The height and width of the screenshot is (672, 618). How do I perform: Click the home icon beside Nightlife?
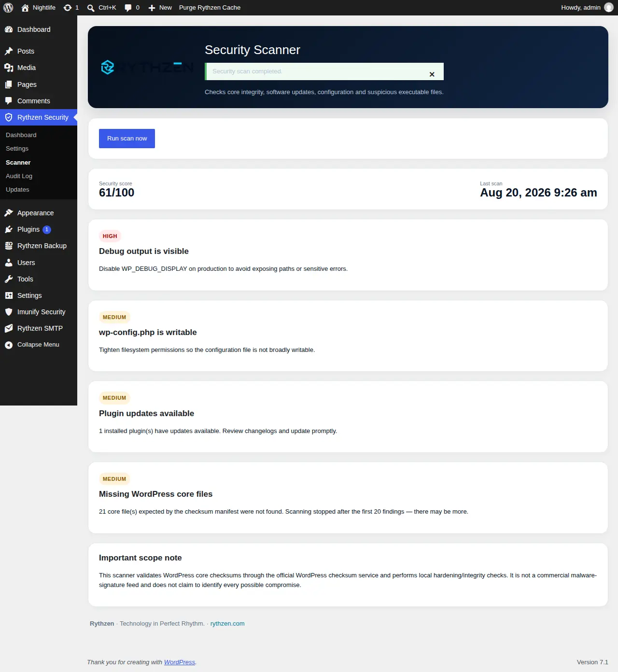click(x=25, y=8)
